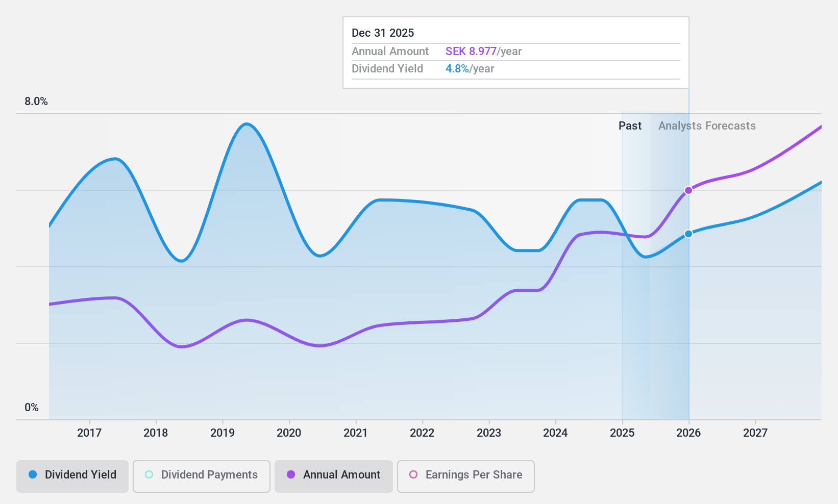
Task: Click the tooltip's Dividend Yield row label
Action: click(x=387, y=68)
